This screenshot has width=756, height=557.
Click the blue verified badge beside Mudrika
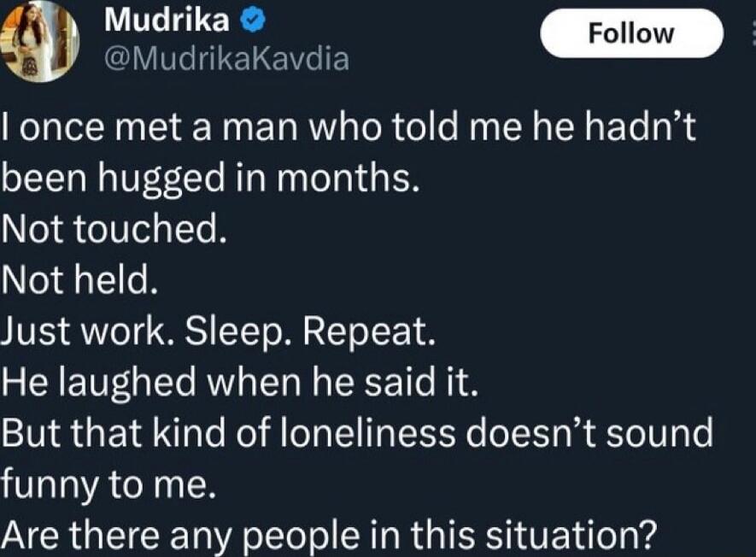point(254,21)
